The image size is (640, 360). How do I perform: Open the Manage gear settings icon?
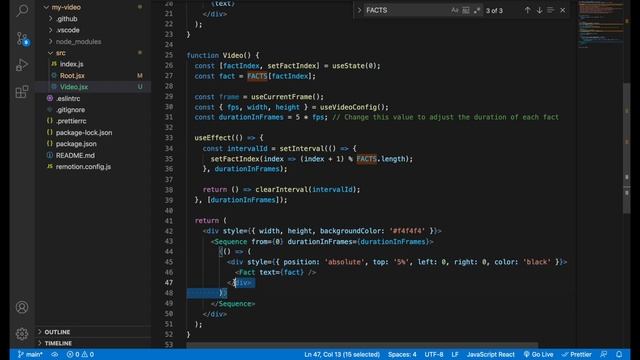[22, 333]
